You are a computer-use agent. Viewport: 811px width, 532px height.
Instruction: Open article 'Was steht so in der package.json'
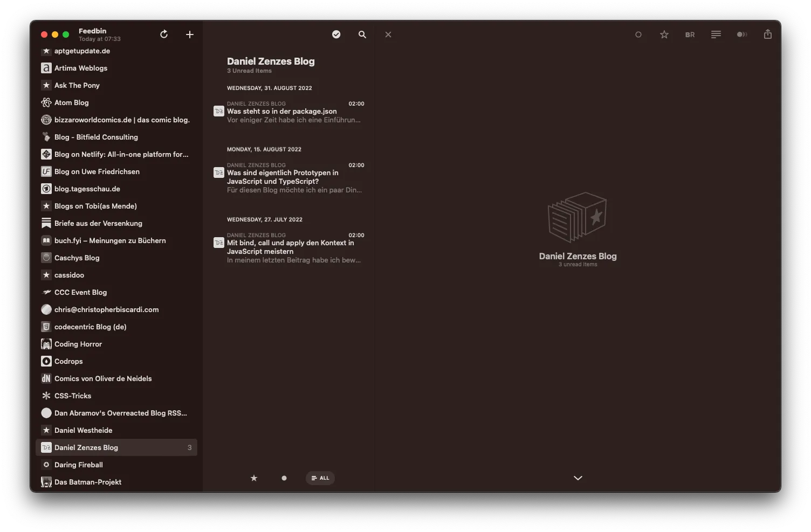[x=288, y=112]
